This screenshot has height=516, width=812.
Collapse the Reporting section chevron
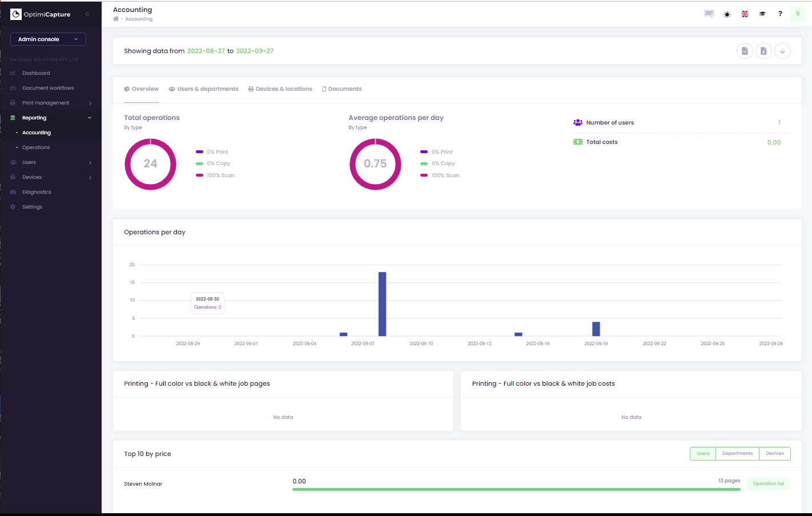point(90,118)
